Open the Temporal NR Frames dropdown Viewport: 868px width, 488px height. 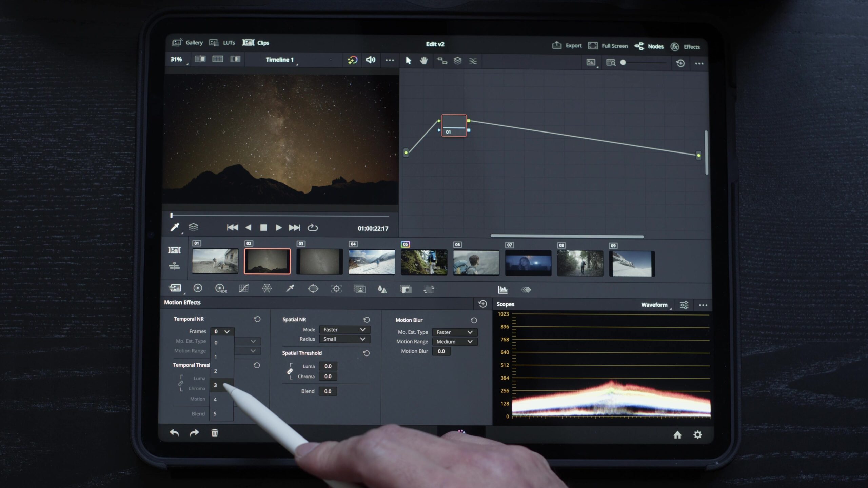tap(222, 331)
